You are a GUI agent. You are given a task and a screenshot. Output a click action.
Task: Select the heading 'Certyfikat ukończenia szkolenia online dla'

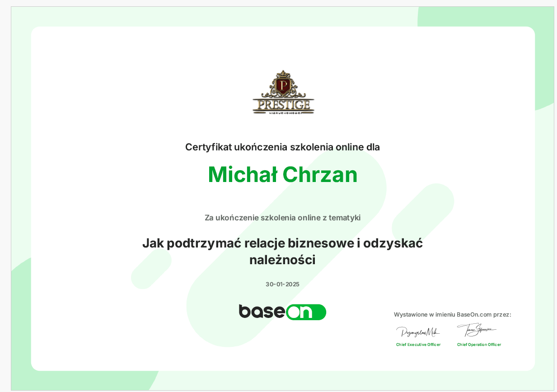282,147
